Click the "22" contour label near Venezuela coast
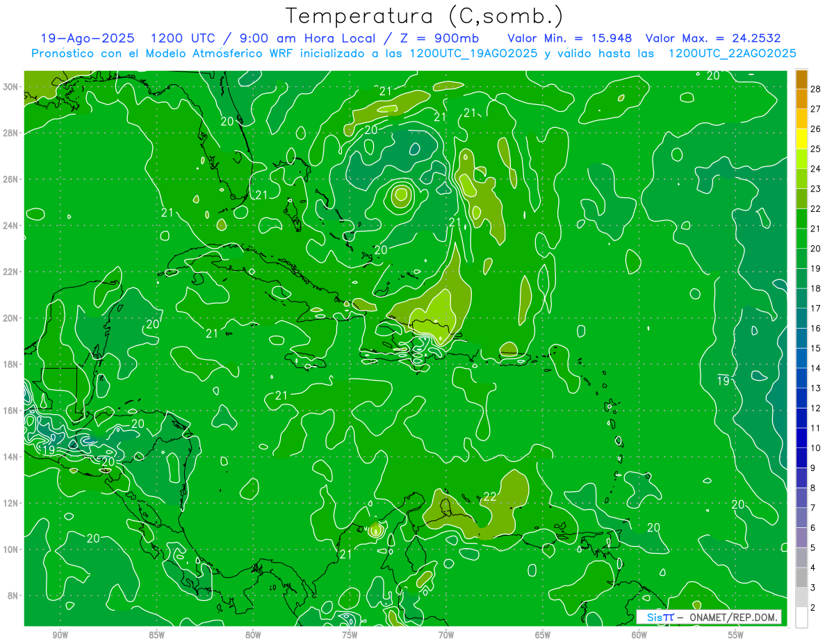Viewport: 834px width, 644px height. pos(489,497)
